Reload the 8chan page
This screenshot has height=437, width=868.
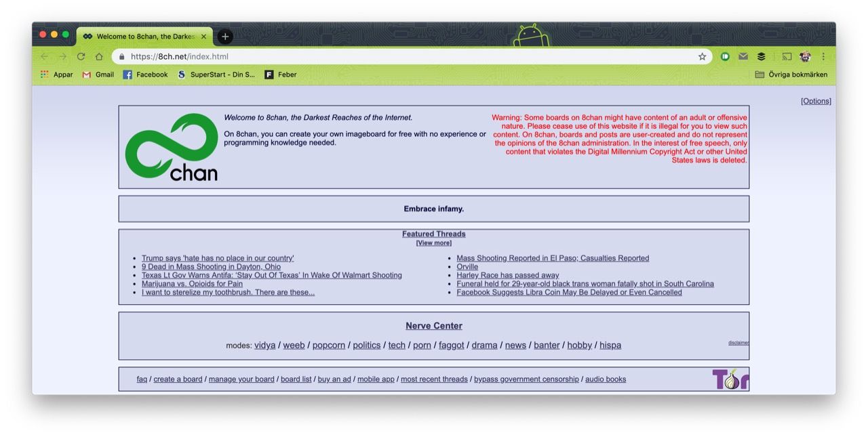[81, 57]
